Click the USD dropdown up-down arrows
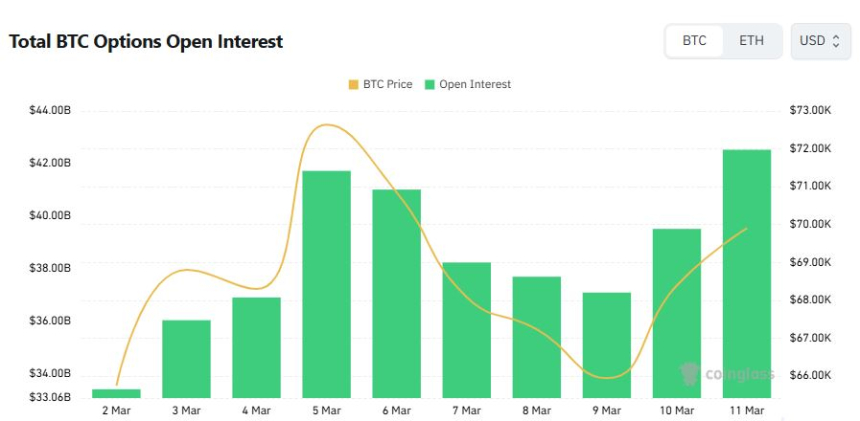Image resolution: width=860 pixels, height=421 pixels. [x=835, y=41]
